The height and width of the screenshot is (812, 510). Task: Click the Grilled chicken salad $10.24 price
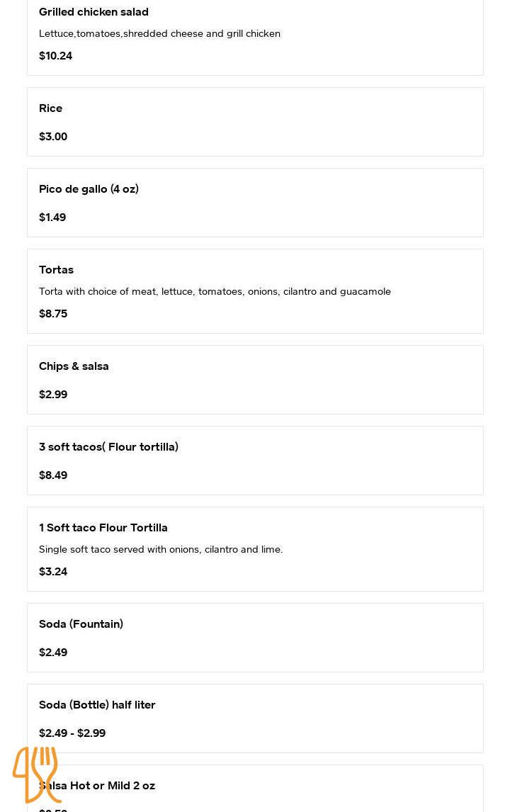click(x=55, y=56)
